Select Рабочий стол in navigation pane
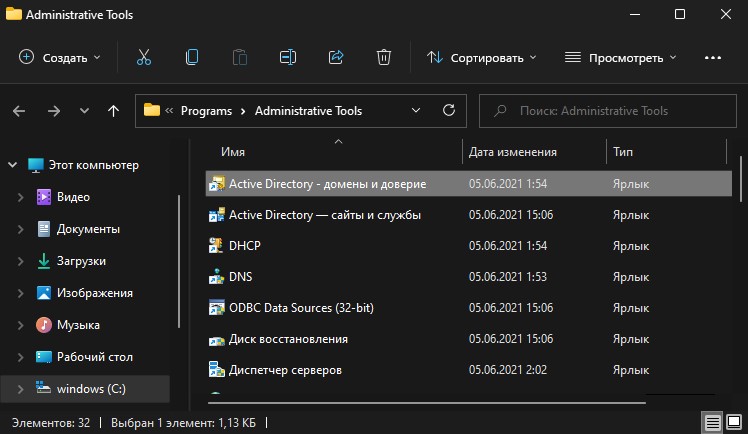This screenshot has height=434, width=748. pos(94,357)
